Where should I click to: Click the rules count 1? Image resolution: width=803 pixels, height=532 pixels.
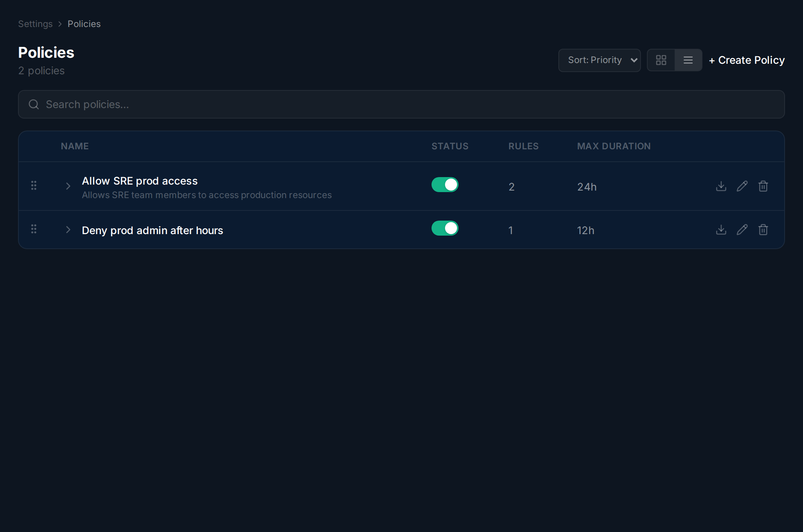pos(511,230)
